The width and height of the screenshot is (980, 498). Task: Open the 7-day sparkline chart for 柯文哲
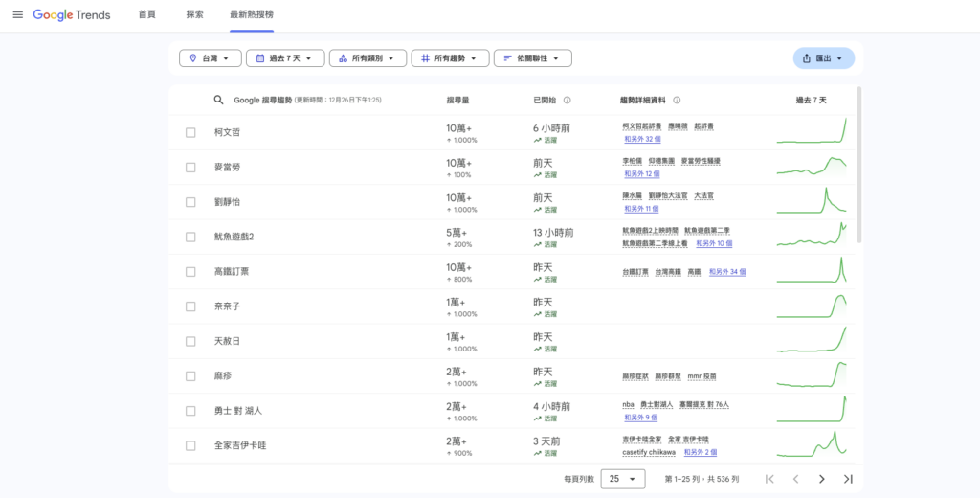pos(812,131)
